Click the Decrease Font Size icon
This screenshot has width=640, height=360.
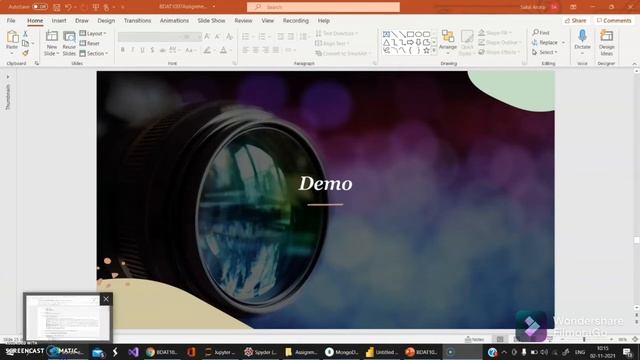[x=218, y=37]
